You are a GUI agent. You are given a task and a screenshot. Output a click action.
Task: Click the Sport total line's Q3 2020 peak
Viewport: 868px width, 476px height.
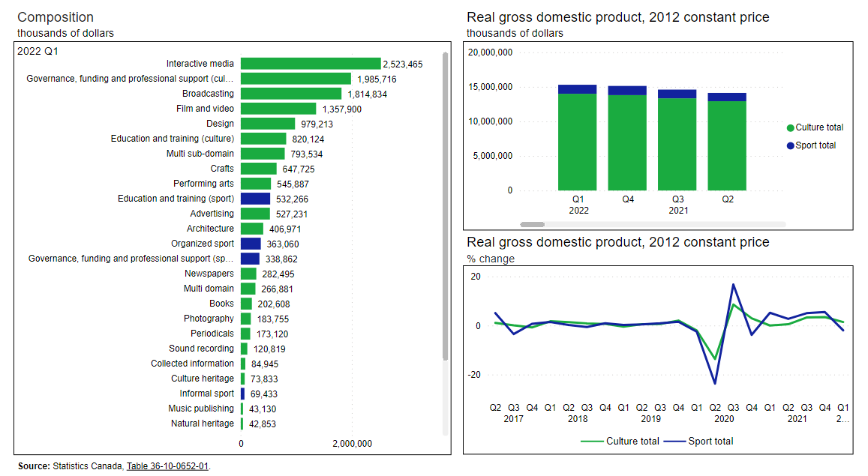point(733,284)
